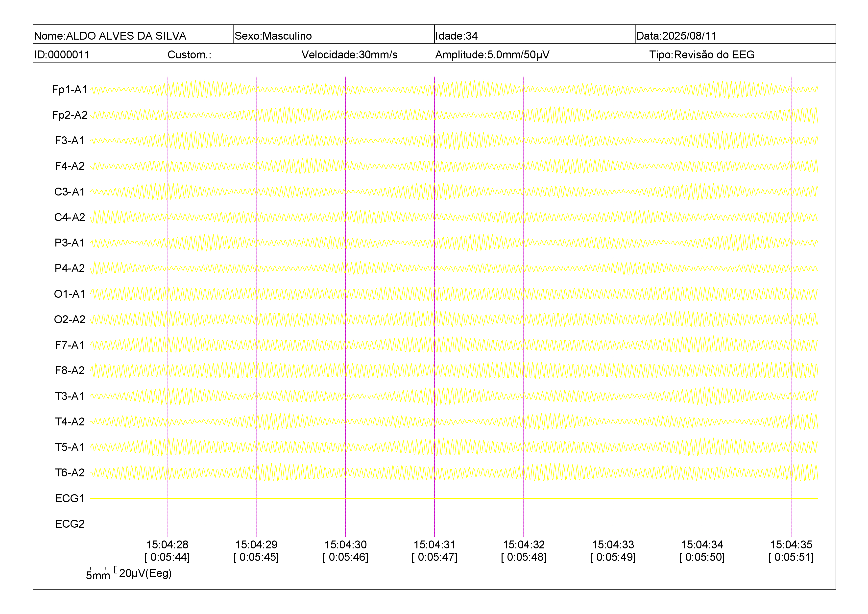Select the ECG1 channel label
Viewport: 868px width, 614px height.
tap(70, 498)
